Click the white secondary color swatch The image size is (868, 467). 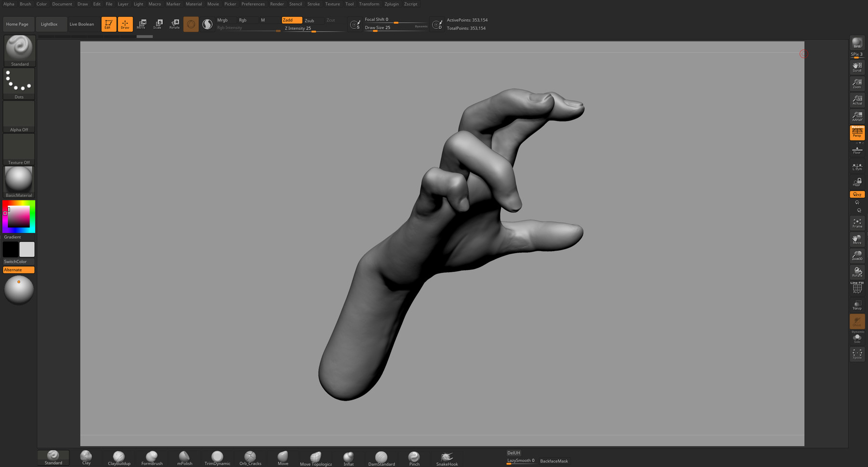pyautogui.click(x=27, y=249)
